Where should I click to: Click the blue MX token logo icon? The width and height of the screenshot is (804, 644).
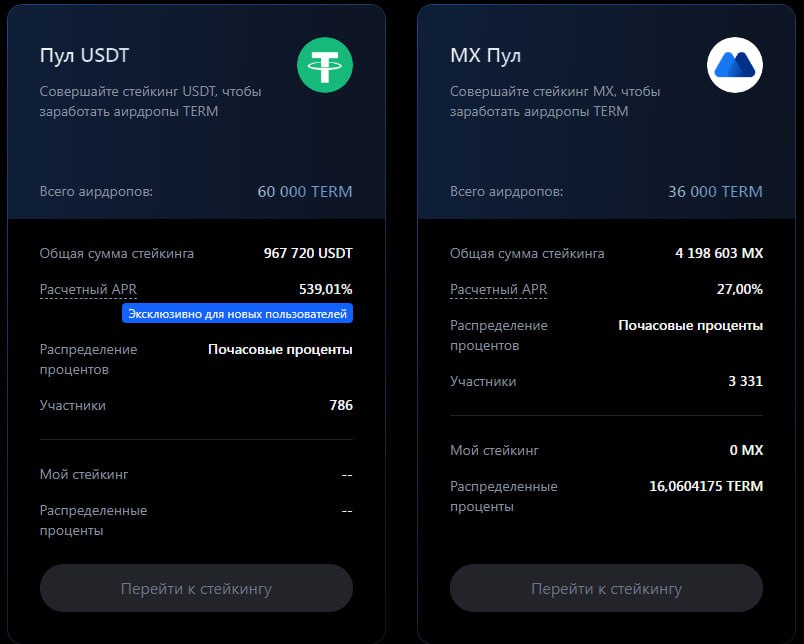click(735, 66)
